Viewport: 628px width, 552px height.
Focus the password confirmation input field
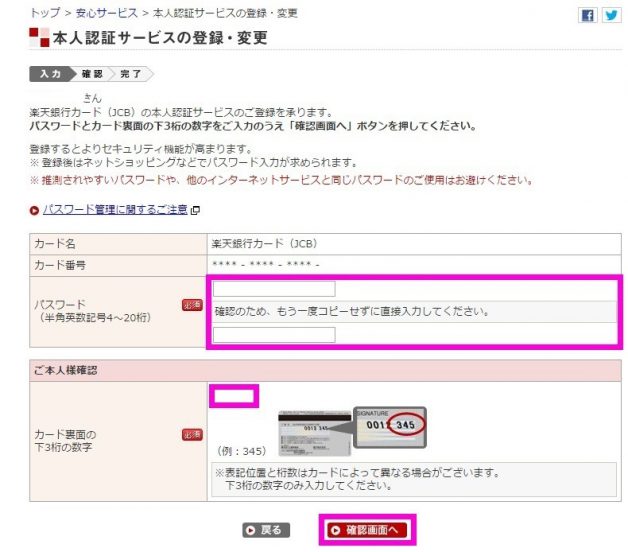coord(274,335)
